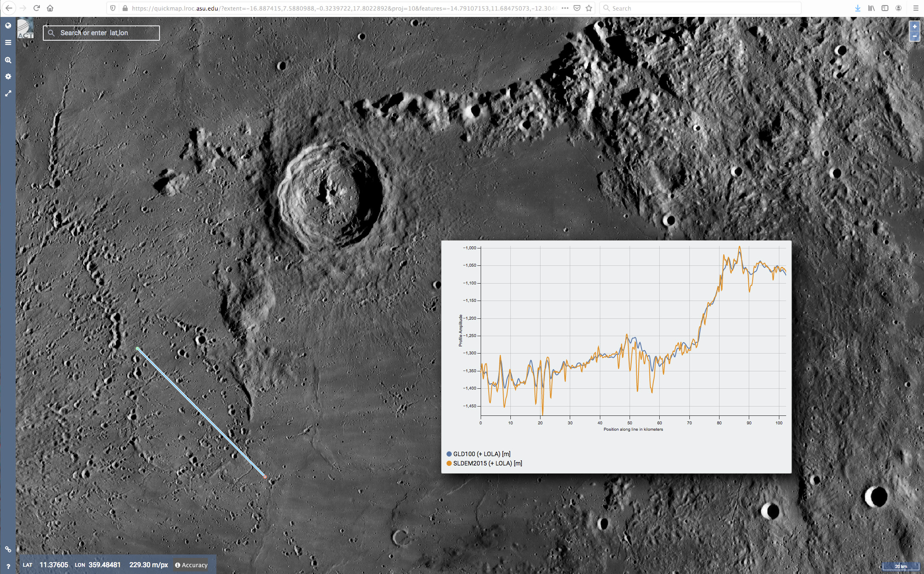
Task: Click the share link chain icon
Action: 8,549
